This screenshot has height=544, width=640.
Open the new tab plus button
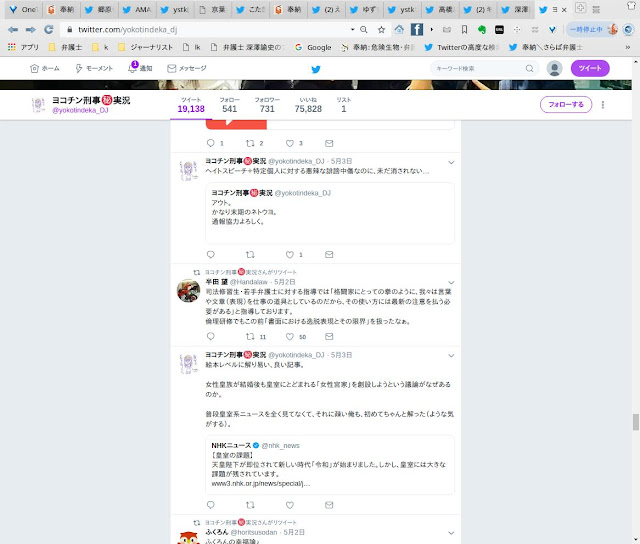[x=580, y=8]
